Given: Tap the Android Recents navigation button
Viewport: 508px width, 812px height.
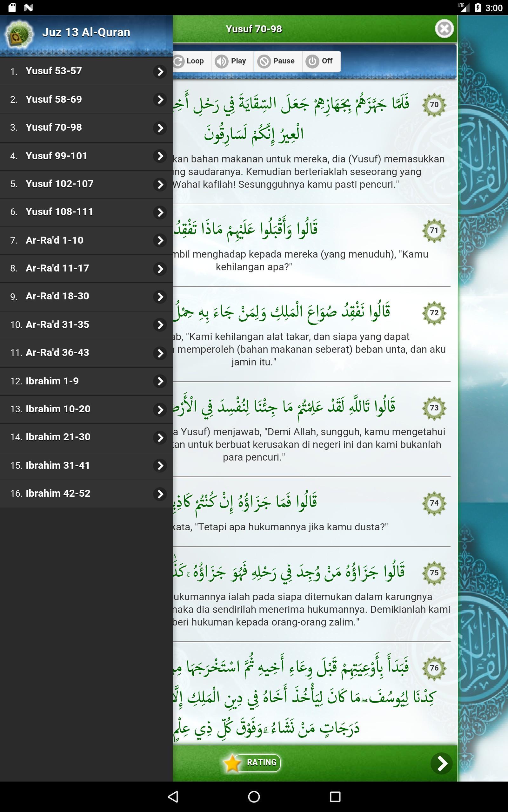Looking at the screenshot, I should coord(335,796).
